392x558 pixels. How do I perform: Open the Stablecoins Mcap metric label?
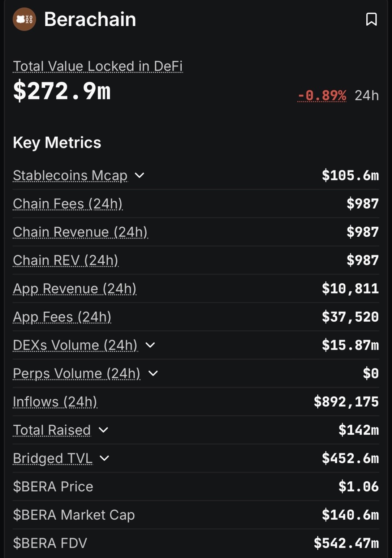click(x=70, y=175)
